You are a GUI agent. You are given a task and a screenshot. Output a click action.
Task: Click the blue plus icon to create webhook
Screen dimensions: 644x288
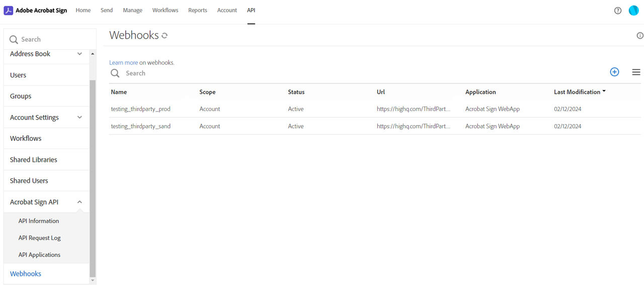[614, 72]
